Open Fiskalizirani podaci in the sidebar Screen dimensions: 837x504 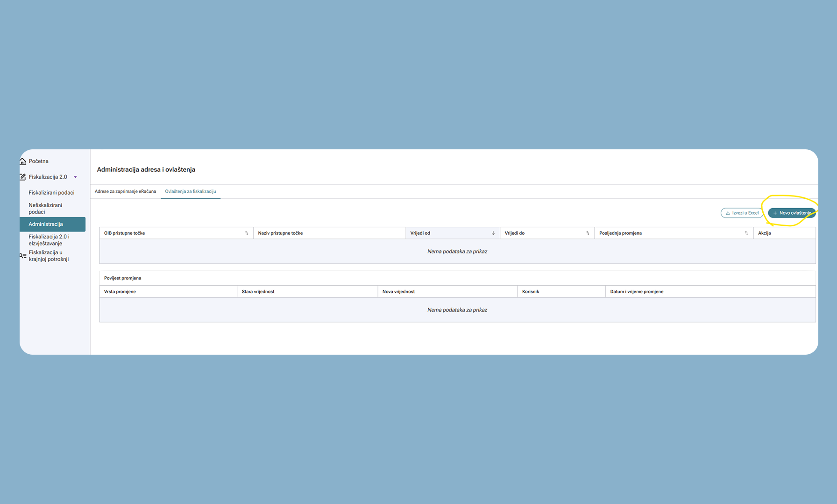(x=51, y=193)
